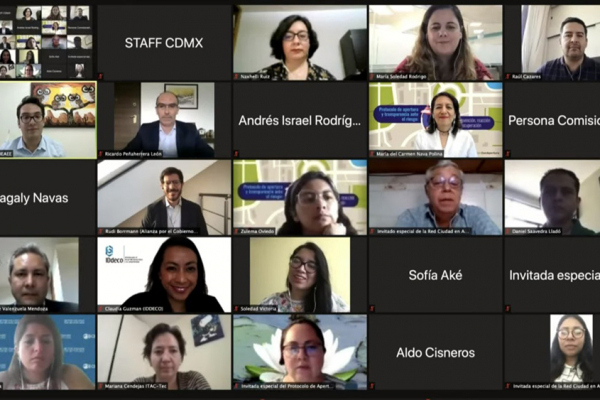600x400 pixels.
Task: Click muted microphone icon on Nashieli Ruiz tile
Action: (236, 77)
